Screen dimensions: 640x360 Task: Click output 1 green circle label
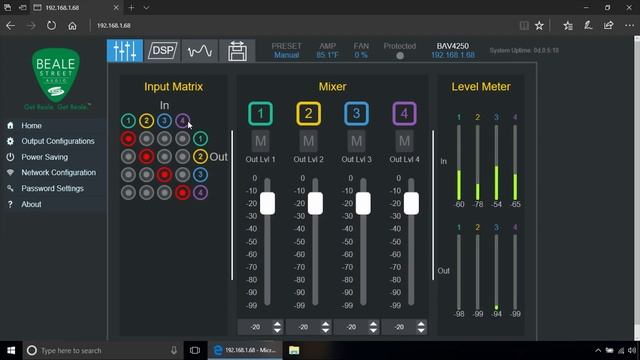(x=200, y=139)
